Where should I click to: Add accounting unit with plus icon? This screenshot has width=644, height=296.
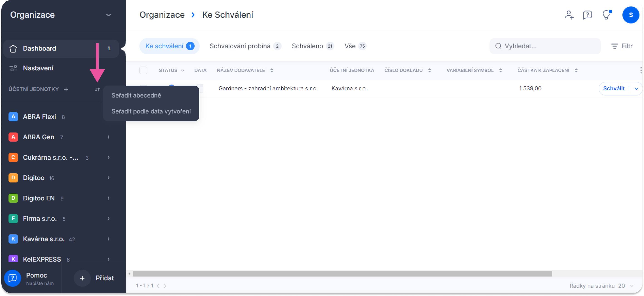click(66, 89)
